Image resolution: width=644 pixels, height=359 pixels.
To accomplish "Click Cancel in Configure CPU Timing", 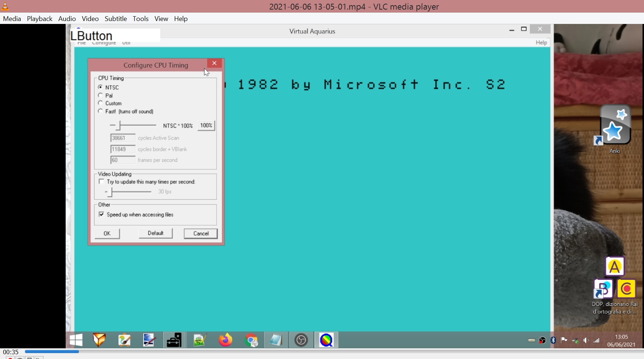I will coord(201,233).
